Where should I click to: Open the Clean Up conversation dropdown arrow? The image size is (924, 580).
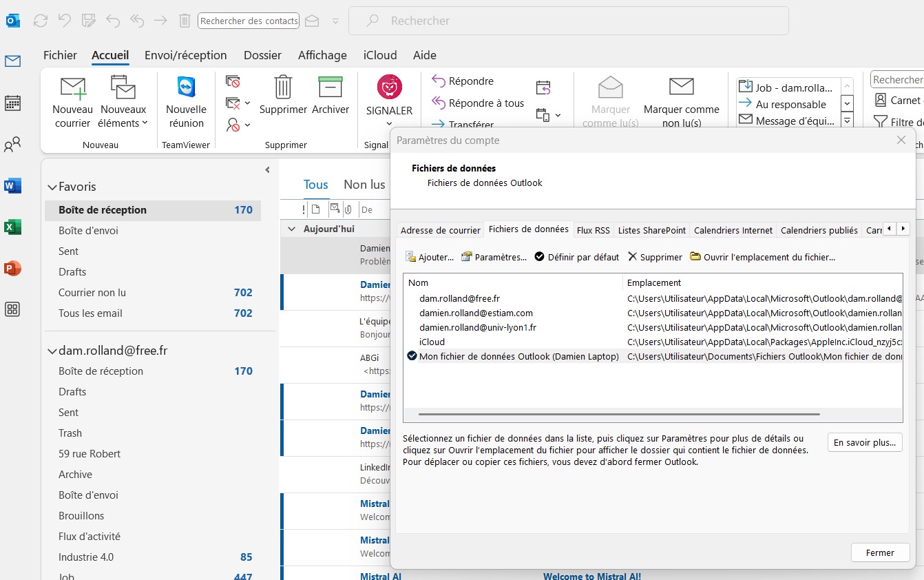(247, 103)
